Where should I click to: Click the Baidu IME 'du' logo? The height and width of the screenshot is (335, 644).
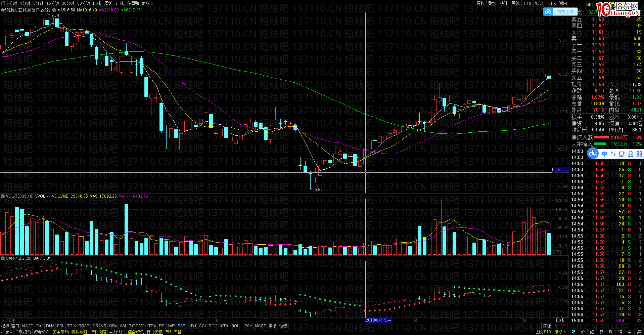593,154
